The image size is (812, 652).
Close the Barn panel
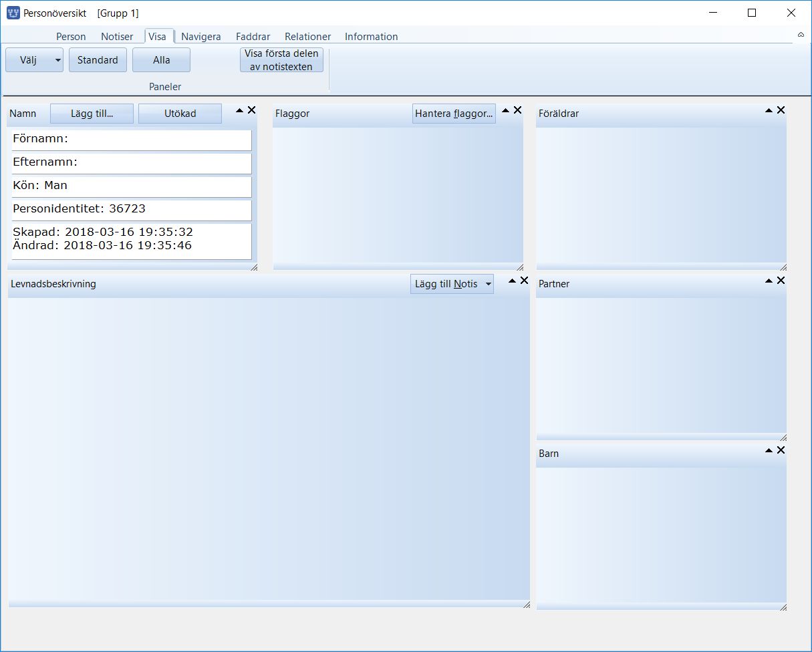[x=781, y=450]
